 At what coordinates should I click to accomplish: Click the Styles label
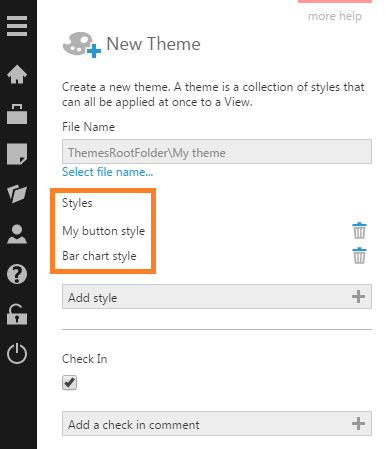pyautogui.click(x=77, y=203)
